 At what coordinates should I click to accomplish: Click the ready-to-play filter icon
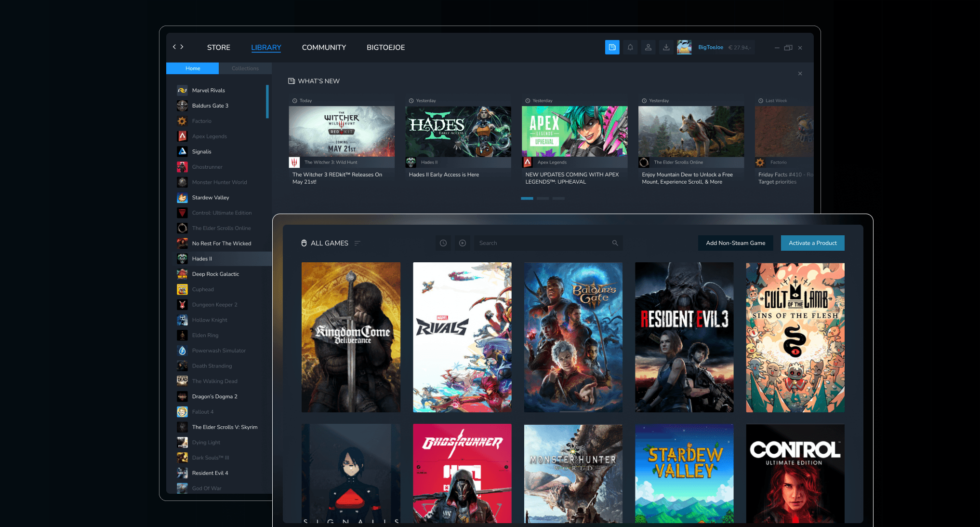[463, 243]
